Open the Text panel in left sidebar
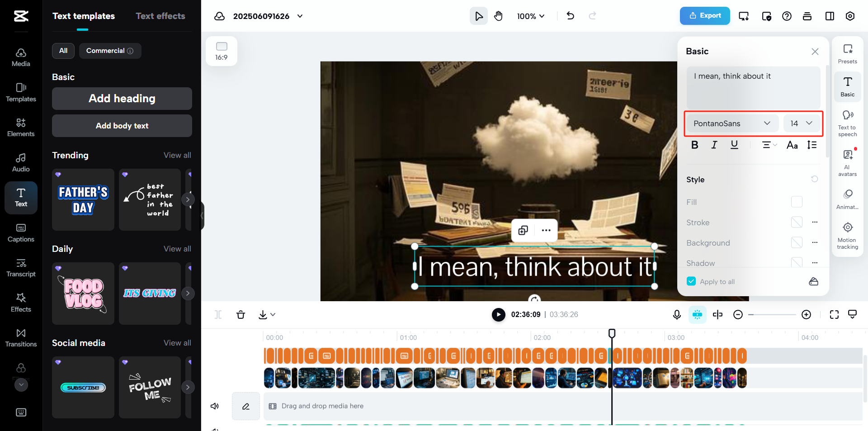 click(x=21, y=198)
